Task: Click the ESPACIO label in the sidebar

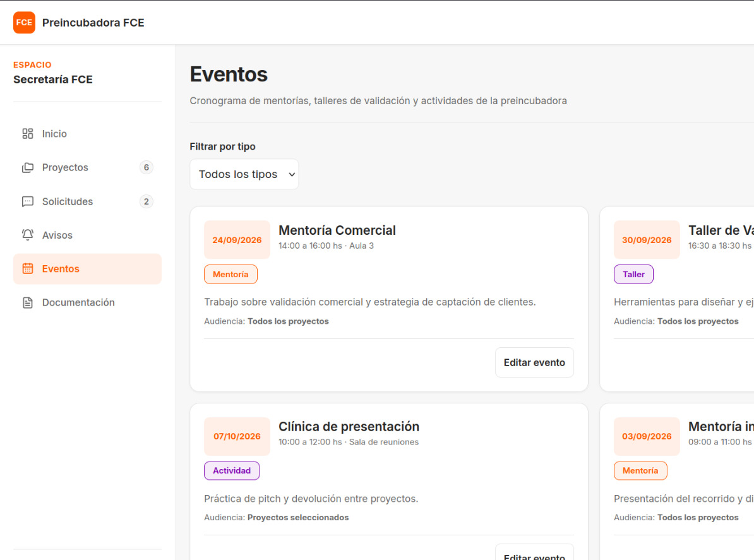Action: coord(32,65)
